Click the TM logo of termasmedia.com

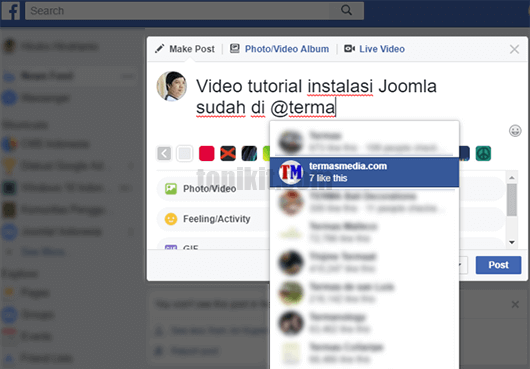(x=290, y=172)
